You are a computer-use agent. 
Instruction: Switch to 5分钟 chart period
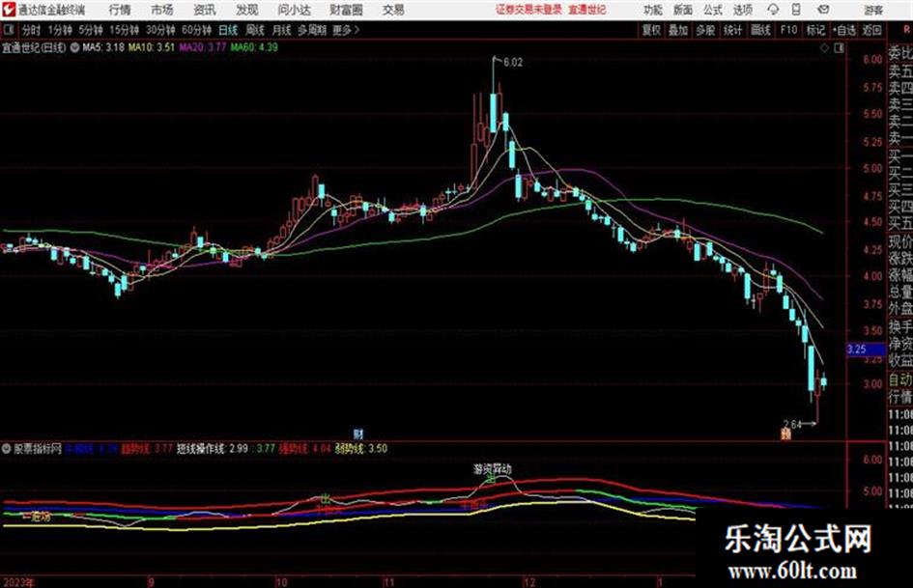(x=91, y=30)
